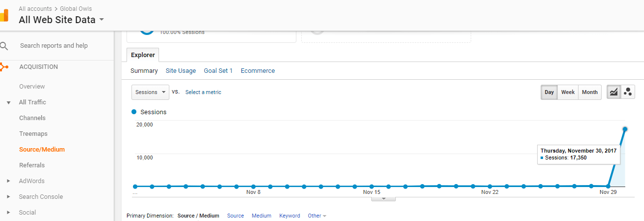This screenshot has height=221, width=644.
Task: Click the chart collapse handle below the axis
Action: pyautogui.click(x=383, y=199)
